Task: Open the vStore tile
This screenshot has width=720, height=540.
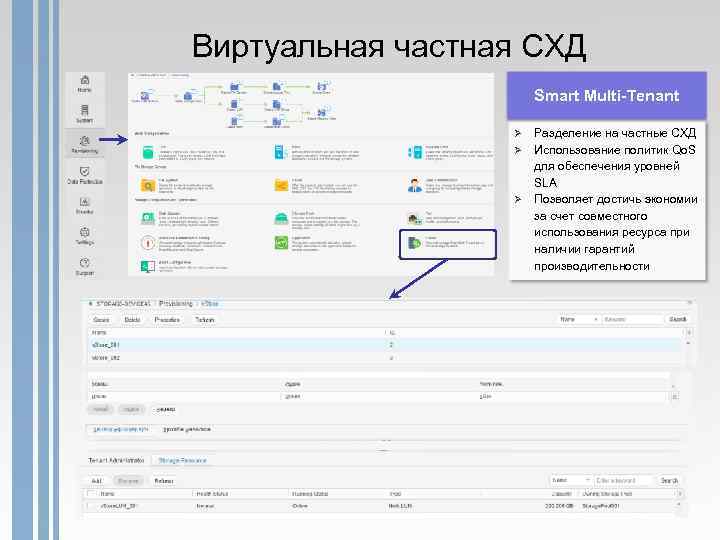Action: coord(448,244)
